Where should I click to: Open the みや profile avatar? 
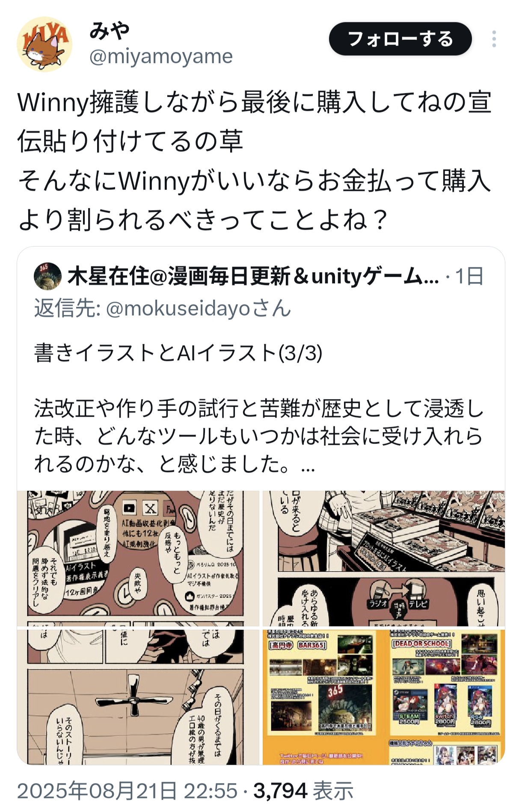[x=44, y=44]
